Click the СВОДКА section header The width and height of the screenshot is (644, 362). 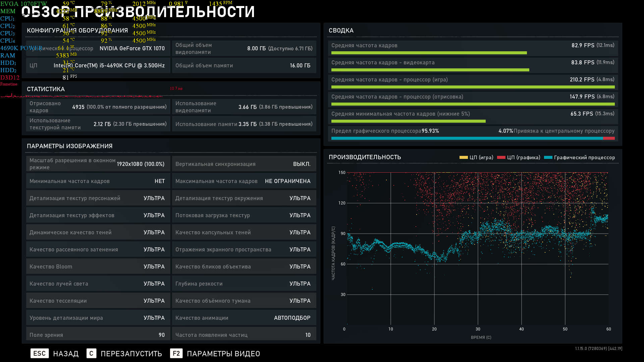[x=341, y=31]
